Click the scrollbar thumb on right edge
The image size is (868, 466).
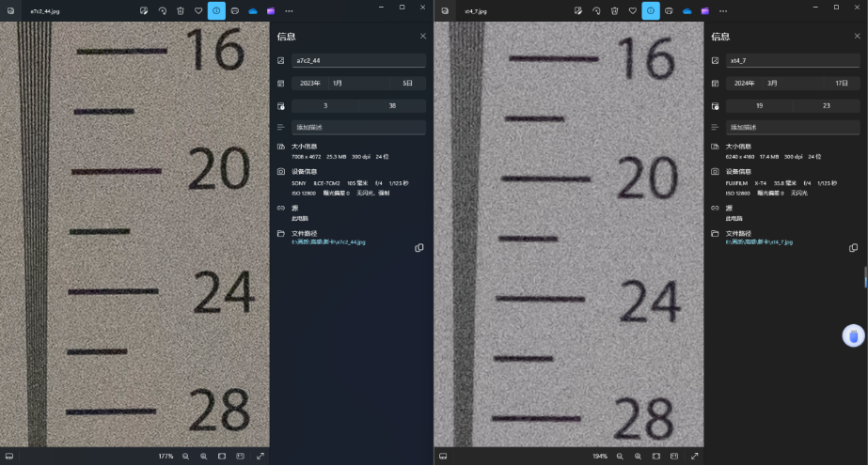click(x=865, y=278)
